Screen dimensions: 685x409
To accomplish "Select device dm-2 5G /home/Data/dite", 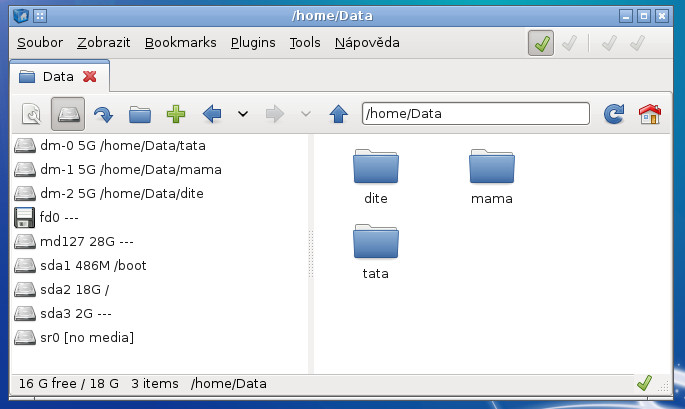I will click(x=159, y=194).
